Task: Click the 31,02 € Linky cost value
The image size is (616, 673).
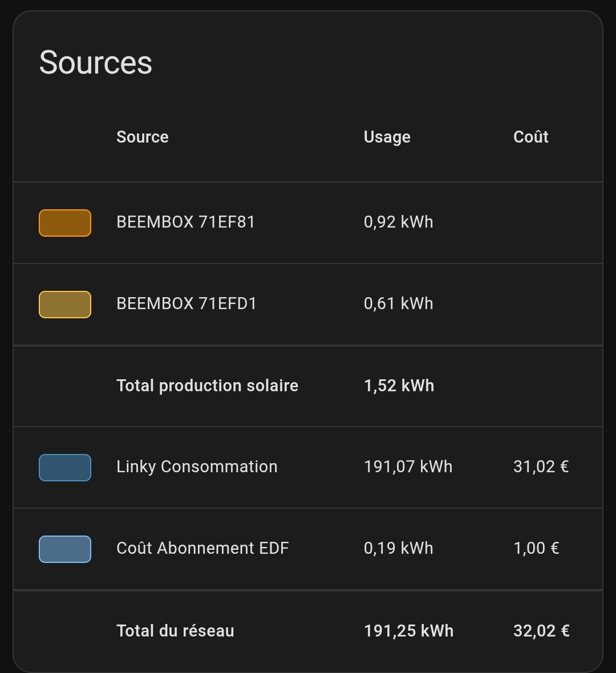Action: [x=541, y=467]
